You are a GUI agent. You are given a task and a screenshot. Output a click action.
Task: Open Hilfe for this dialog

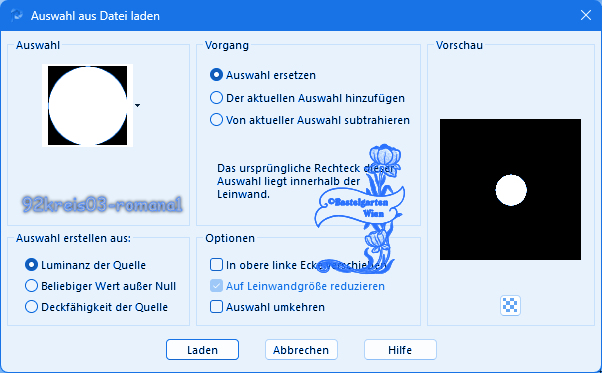[x=400, y=350]
